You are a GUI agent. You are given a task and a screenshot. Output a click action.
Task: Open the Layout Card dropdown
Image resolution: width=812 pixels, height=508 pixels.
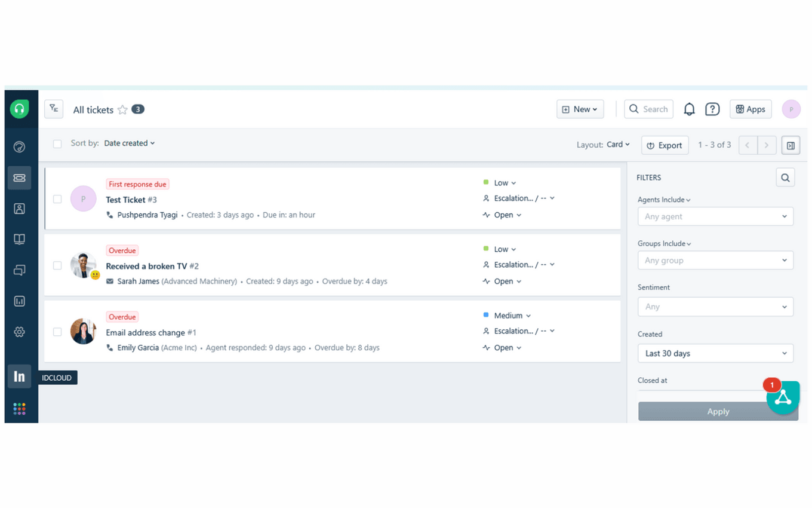(618, 144)
